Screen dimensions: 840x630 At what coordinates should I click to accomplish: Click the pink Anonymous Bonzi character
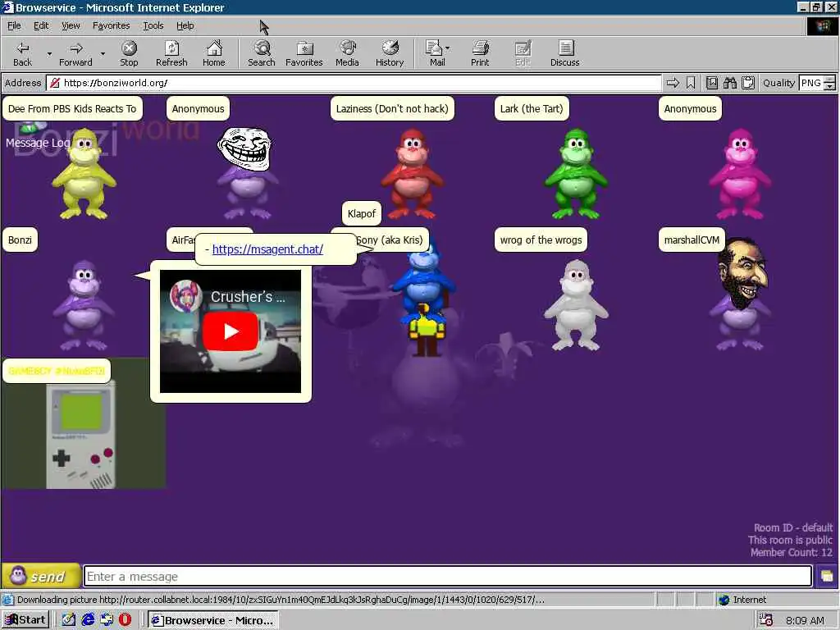tap(740, 174)
